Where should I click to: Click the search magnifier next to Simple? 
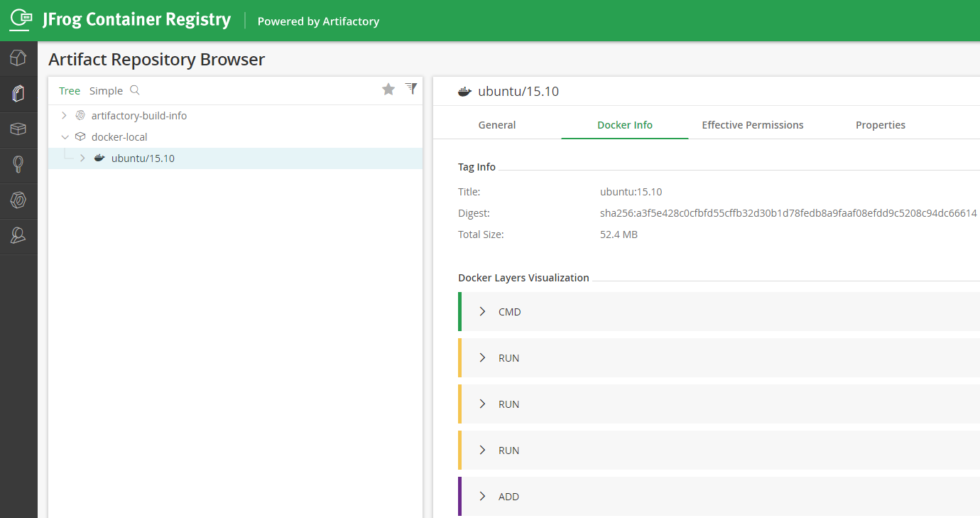(x=135, y=90)
